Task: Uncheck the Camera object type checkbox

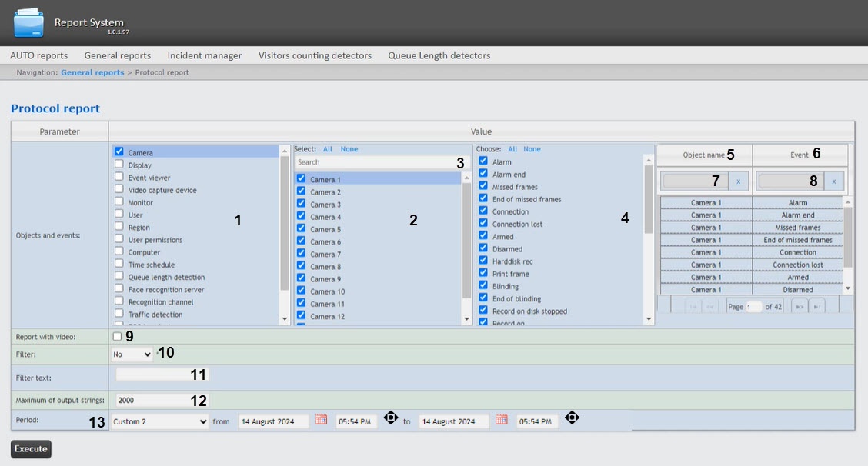Action: [119, 152]
